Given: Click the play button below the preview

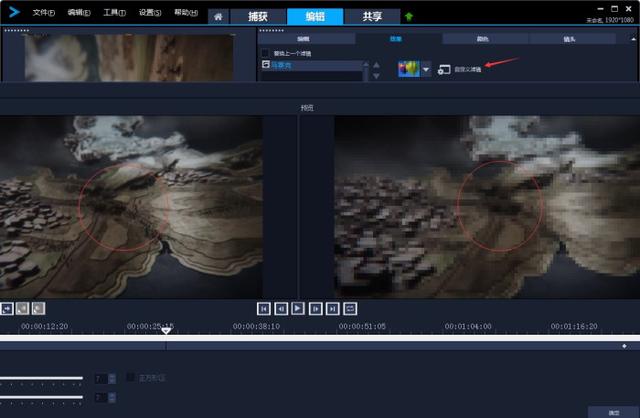Looking at the screenshot, I should click(x=298, y=309).
